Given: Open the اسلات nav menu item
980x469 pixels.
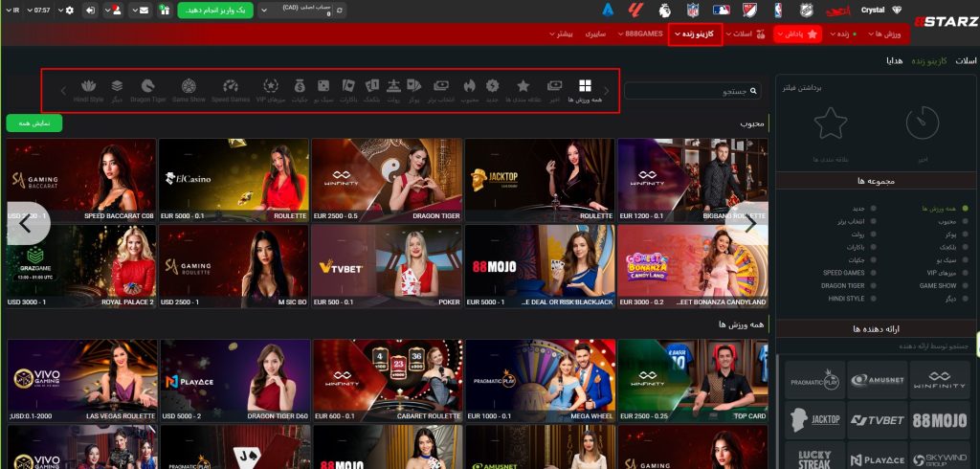Looking at the screenshot, I should pos(745,33).
